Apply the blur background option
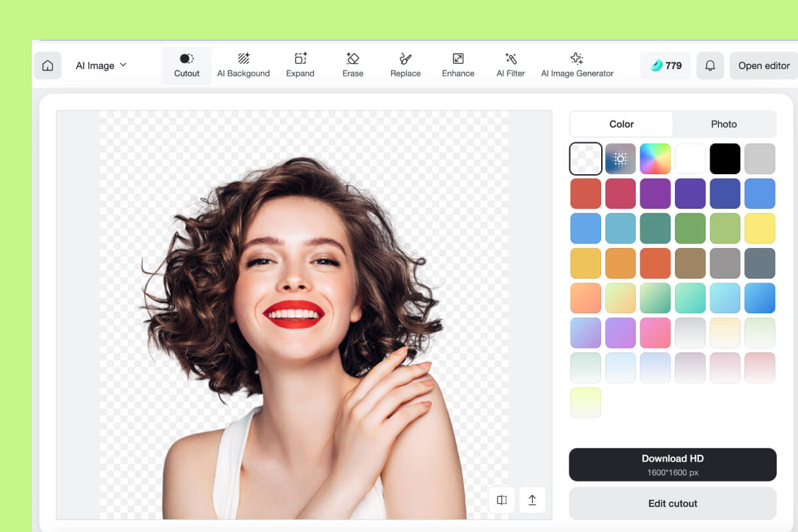Viewport: 798px width, 532px height. coord(620,159)
